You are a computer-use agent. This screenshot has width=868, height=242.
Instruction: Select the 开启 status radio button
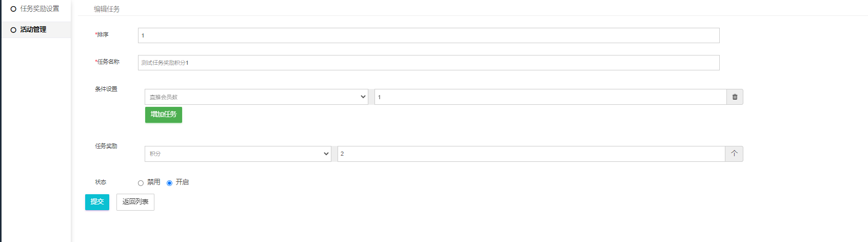169,183
